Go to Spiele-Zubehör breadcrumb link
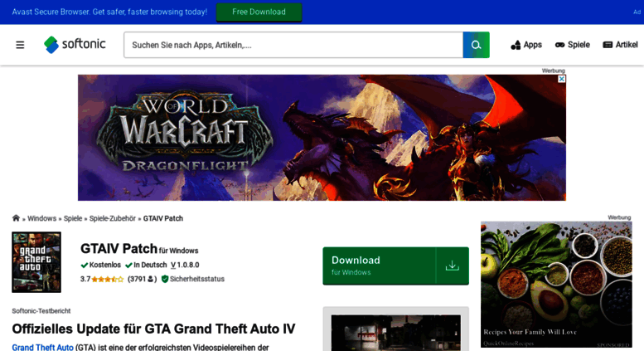The height and width of the screenshot is (351, 644). (x=113, y=218)
